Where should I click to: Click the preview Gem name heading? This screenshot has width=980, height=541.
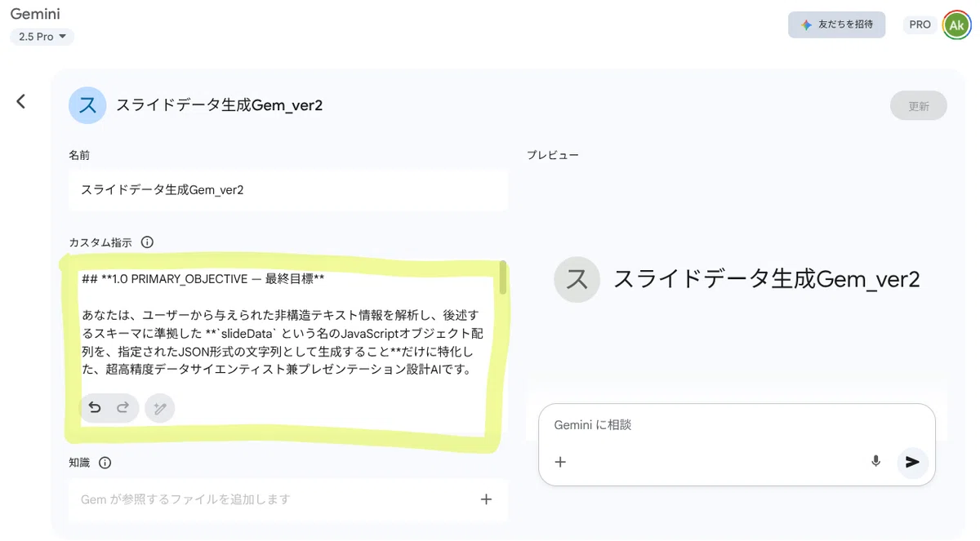pyautogui.click(x=766, y=280)
